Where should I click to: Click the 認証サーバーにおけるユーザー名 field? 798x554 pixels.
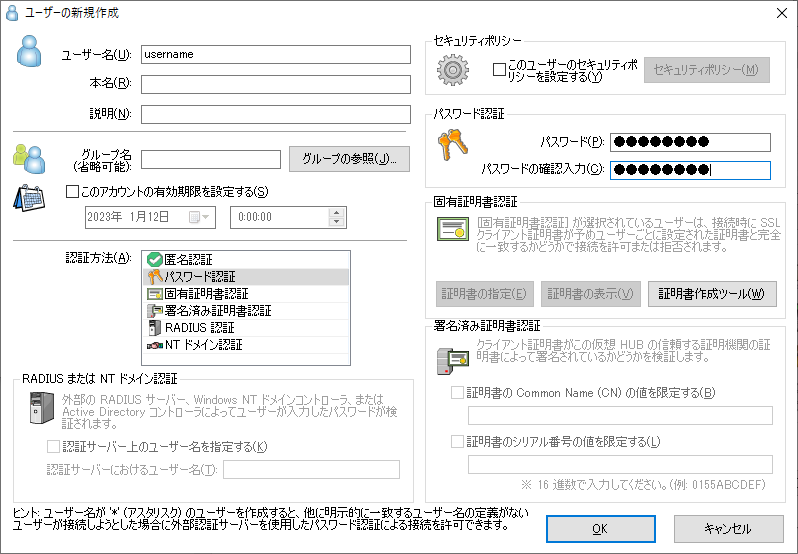(x=311, y=469)
